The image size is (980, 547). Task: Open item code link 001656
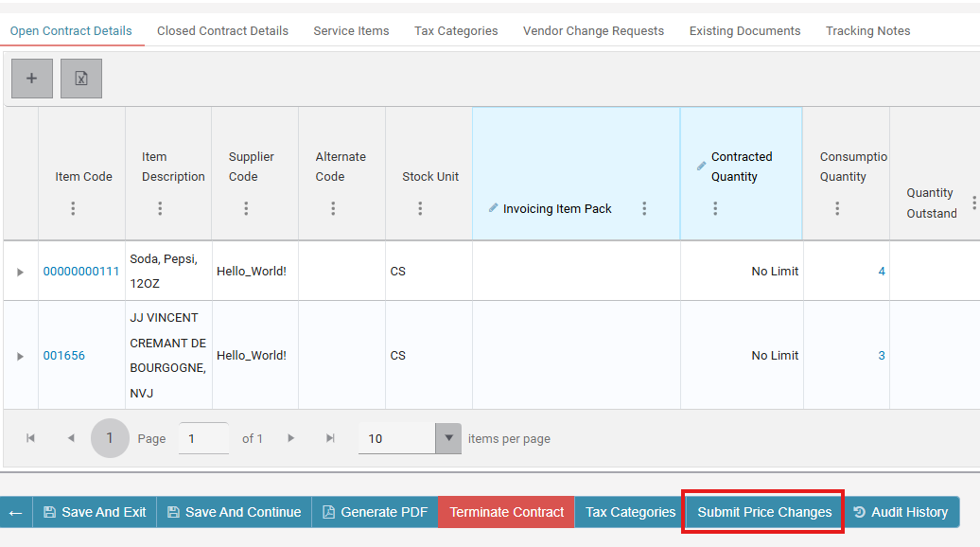pos(63,356)
